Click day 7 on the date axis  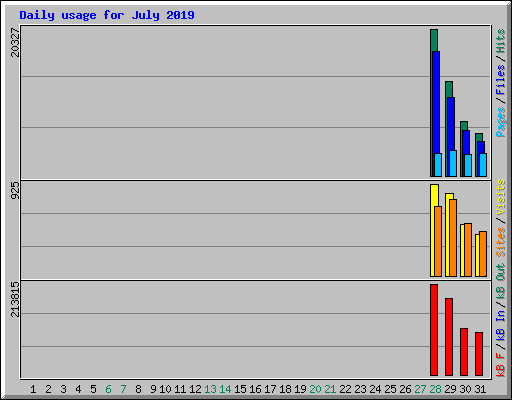(123, 389)
